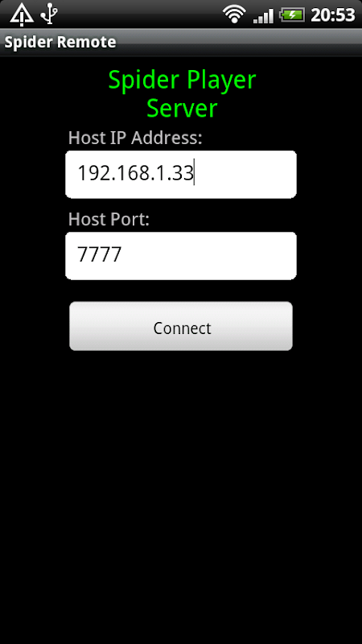This screenshot has height=644, width=362.
Task: Click empty space right of port number
Action: point(208,256)
